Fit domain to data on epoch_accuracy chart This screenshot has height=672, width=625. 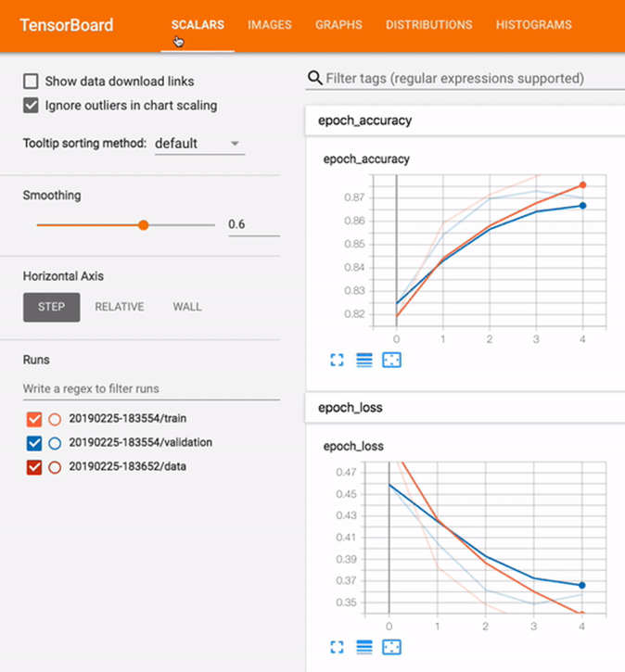(x=391, y=360)
